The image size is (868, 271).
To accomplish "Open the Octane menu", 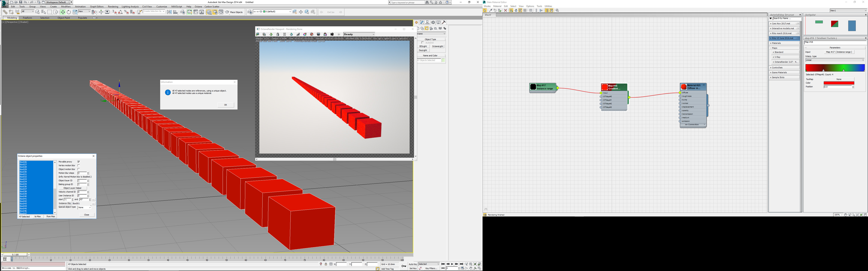I will [198, 6].
